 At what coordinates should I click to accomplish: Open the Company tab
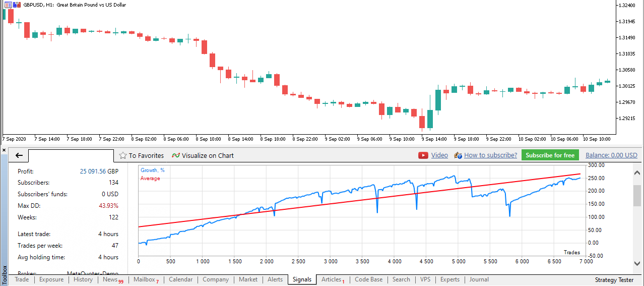(216, 279)
